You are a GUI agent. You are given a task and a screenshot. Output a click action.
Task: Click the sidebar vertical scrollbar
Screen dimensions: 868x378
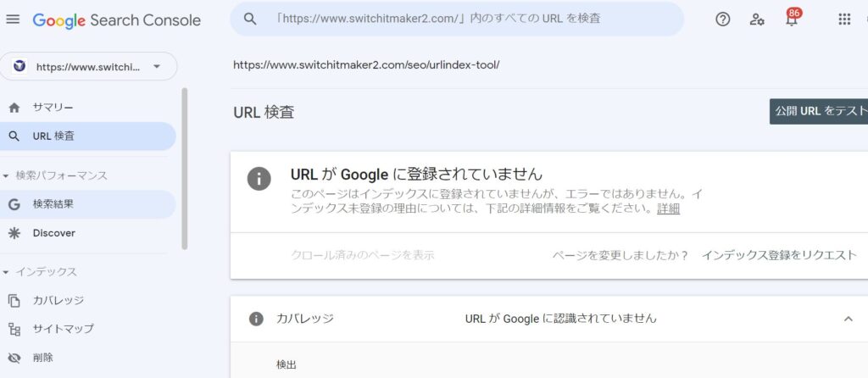pos(184,169)
